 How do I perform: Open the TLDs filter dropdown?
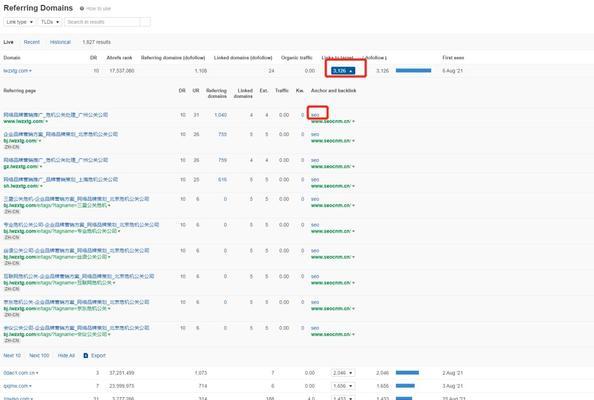coord(50,22)
